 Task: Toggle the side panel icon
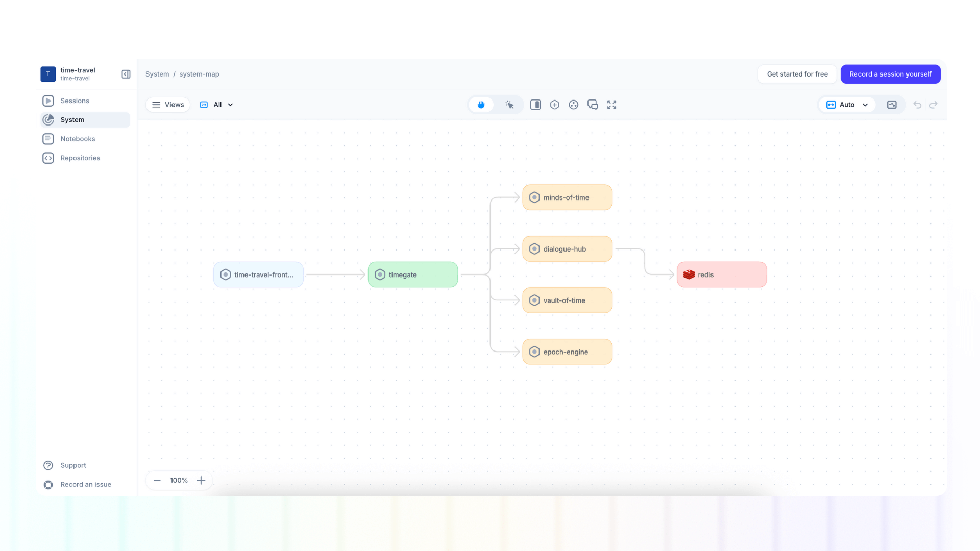click(535, 105)
